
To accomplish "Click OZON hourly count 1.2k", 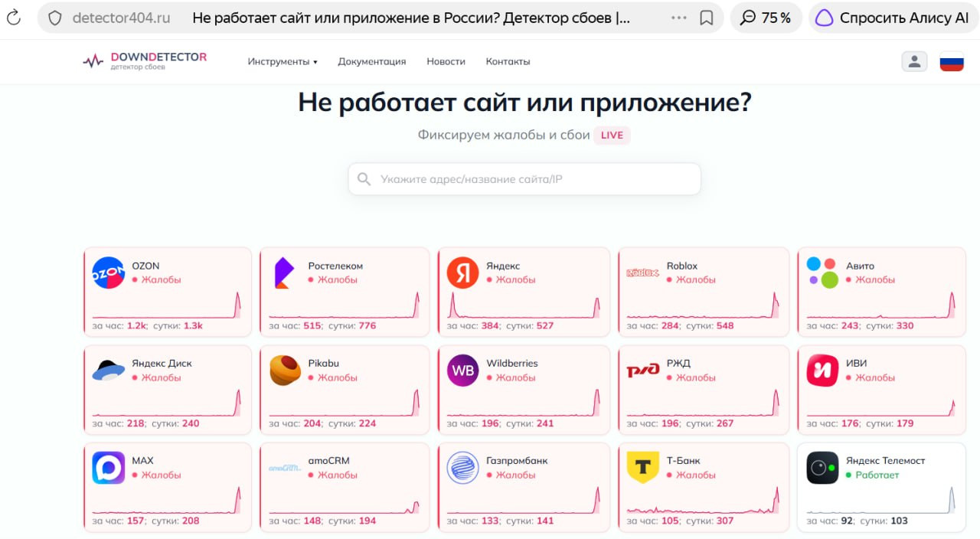I will [x=137, y=325].
